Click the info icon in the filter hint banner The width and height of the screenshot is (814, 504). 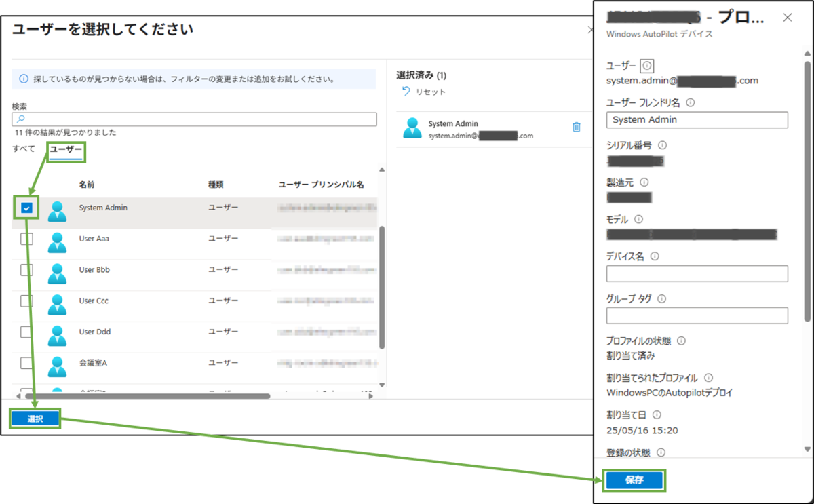(x=23, y=79)
